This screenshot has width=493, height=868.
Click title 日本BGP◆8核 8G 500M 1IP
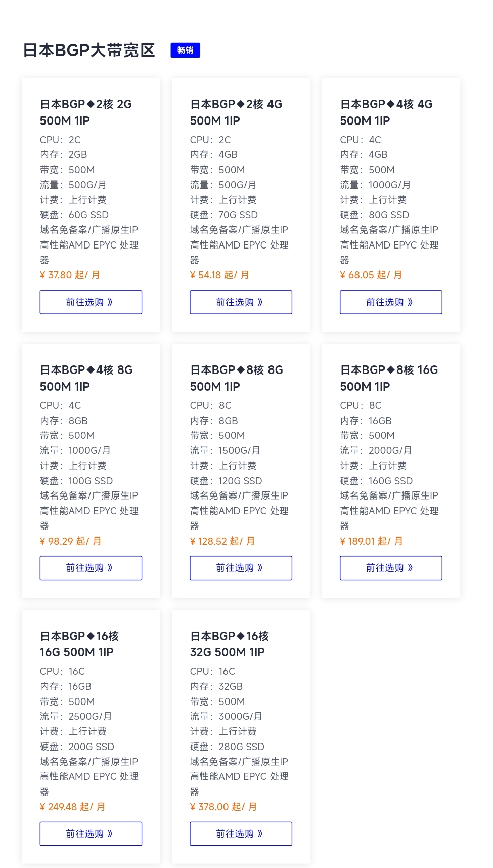point(237,378)
